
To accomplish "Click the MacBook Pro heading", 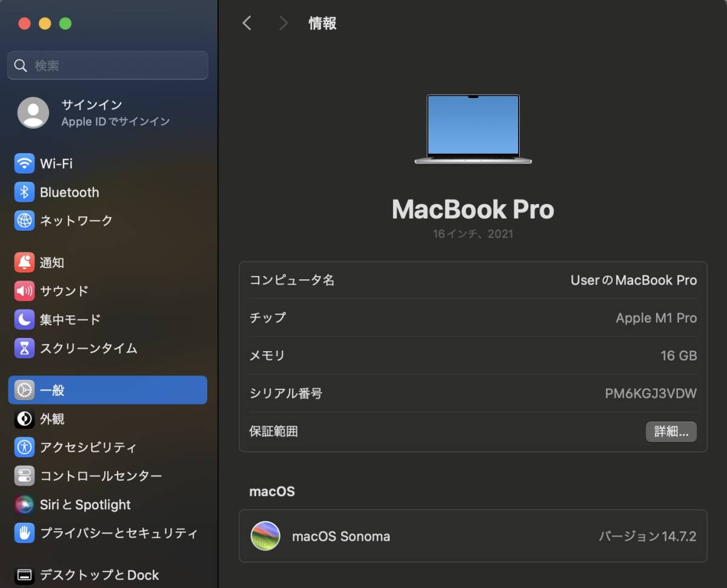I will (x=473, y=210).
